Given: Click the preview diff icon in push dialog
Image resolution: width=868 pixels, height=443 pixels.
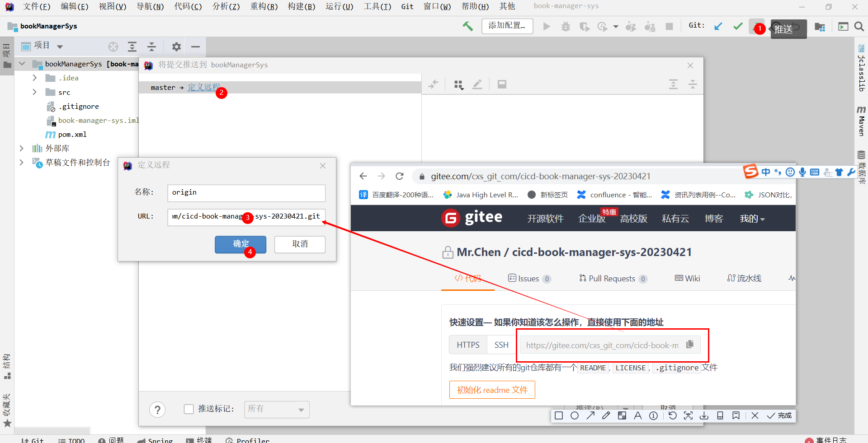Looking at the screenshot, I should (x=502, y=84).
